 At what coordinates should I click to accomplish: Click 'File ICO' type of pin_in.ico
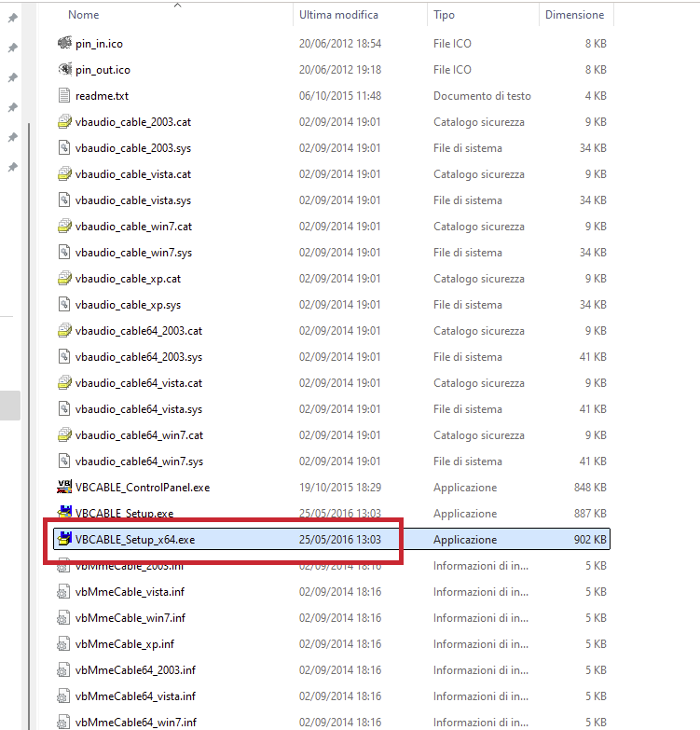click(x=452, y=43)
